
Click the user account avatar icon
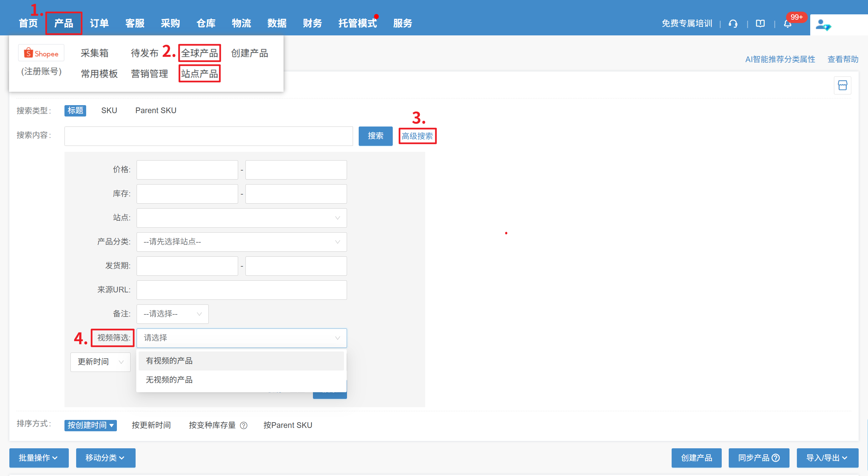(823, 25)
